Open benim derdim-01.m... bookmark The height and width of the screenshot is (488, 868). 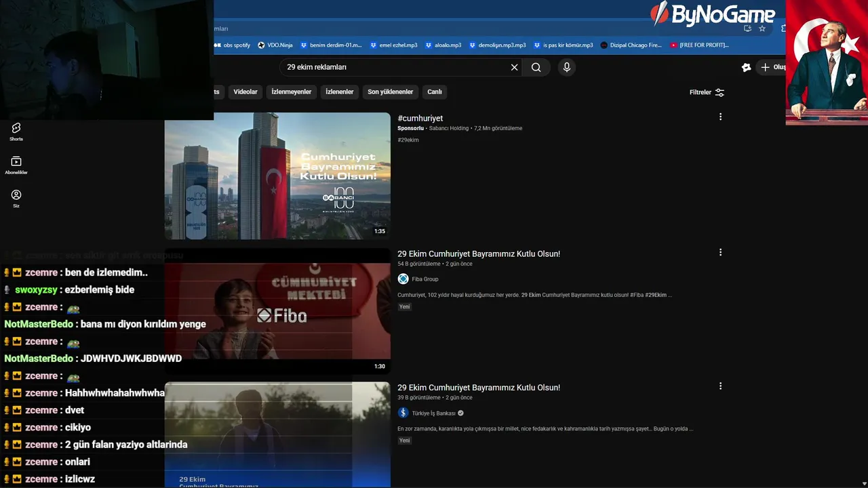click(332, 45)
